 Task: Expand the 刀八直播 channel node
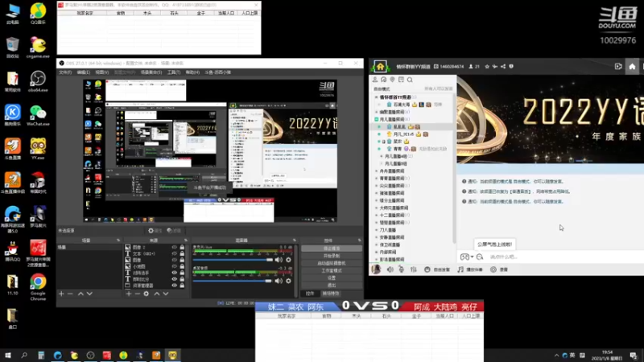click(x=377, y=230)
